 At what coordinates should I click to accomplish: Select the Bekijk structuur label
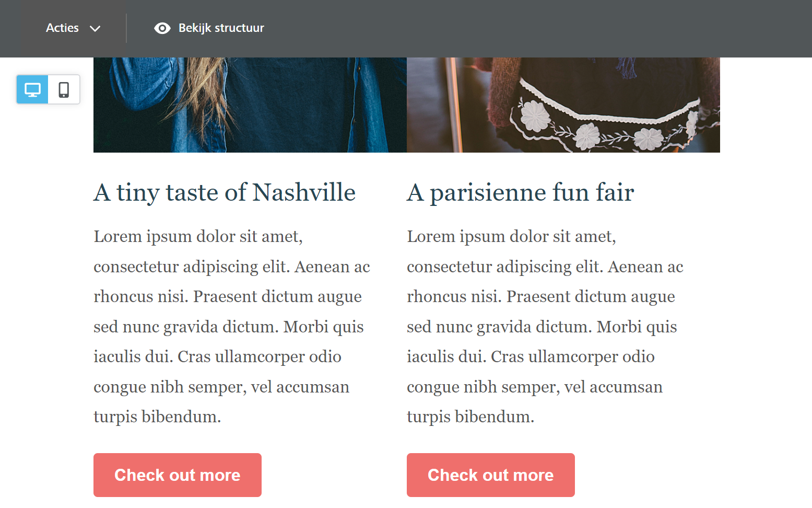coord(221,28)
